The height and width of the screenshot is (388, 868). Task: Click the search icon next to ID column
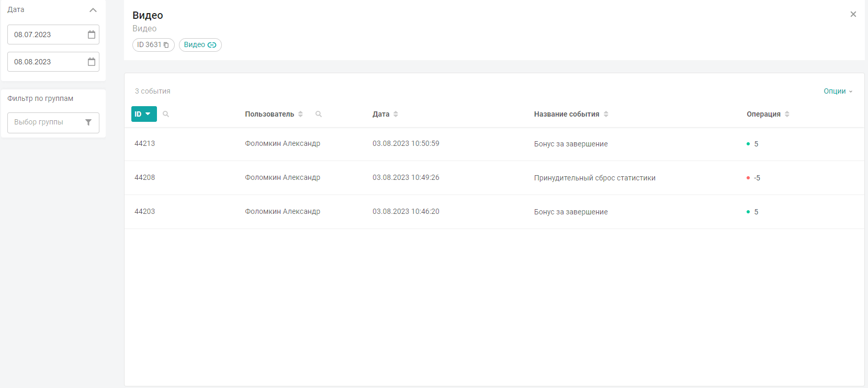166,114
